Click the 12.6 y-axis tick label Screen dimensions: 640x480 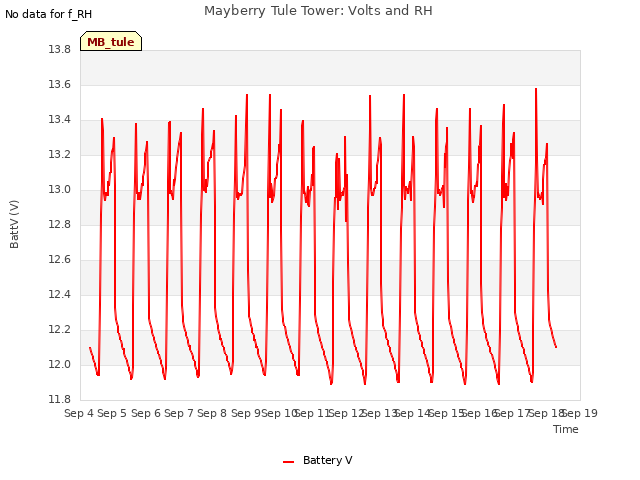coord(60,260)
